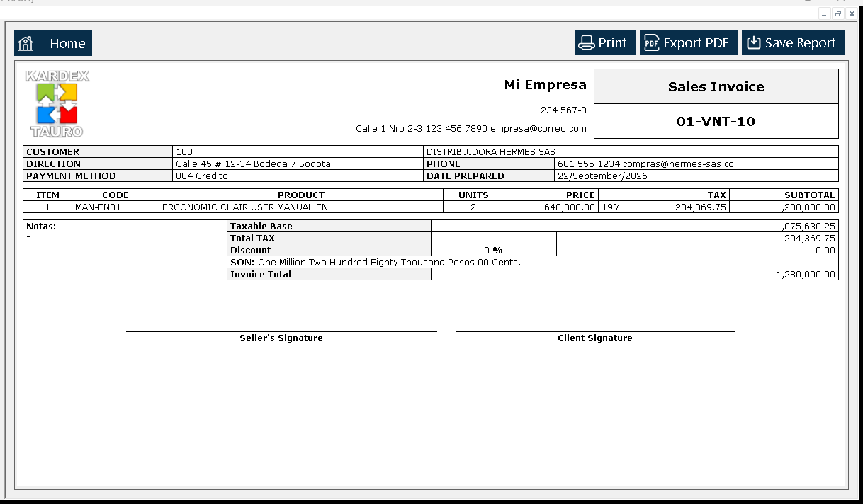The height and width of the screenshot is (504, 863).
Task: Click discount amount 0.00
Action: coord(825,251)
